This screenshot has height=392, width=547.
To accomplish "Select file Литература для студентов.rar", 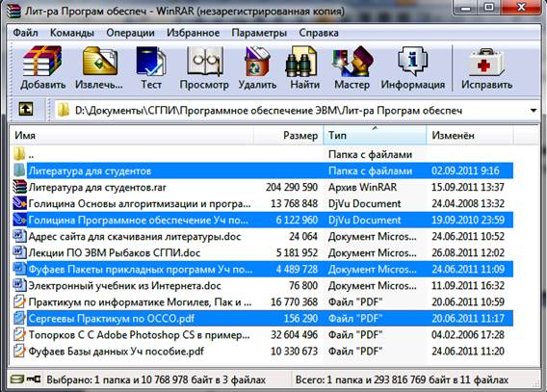I will pos(97,187).
